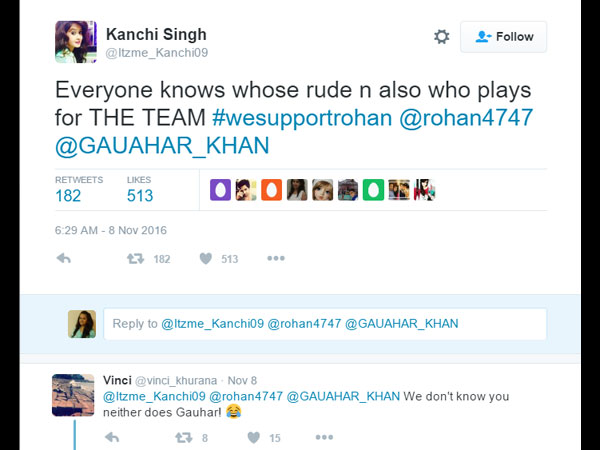Like the main tweet with 513 likes
Screen dimensions: 600x450
pos(206,258)
